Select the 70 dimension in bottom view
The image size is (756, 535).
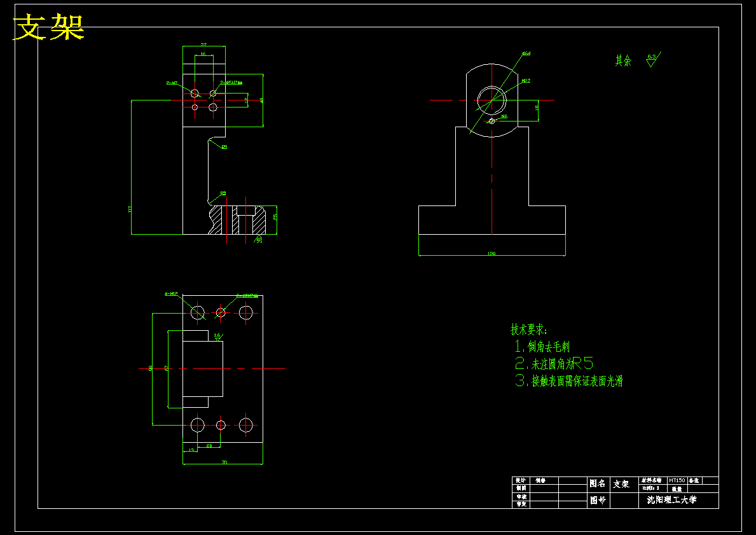click(224, 462)
